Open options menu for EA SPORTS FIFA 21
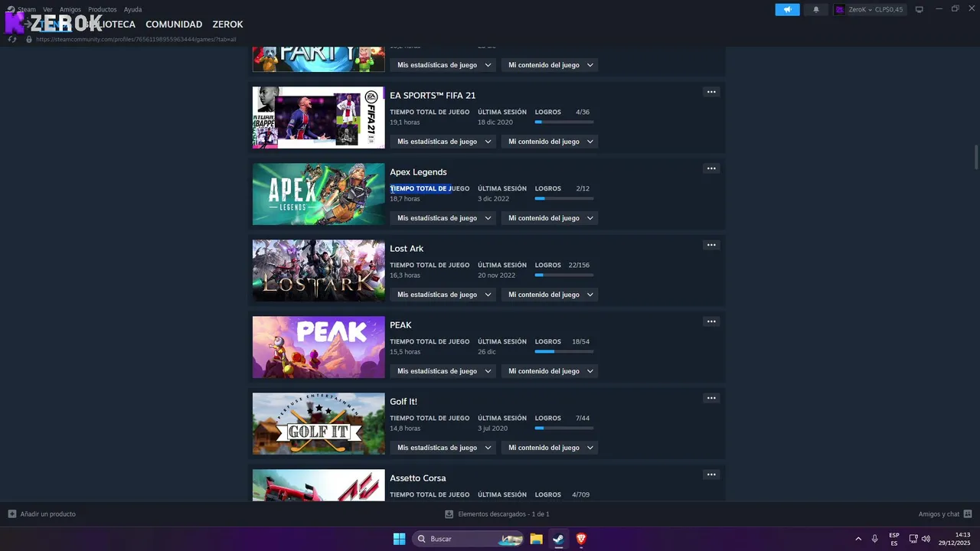Image resolution: width=980 pixels, height=551 pixels. [711, 92]
